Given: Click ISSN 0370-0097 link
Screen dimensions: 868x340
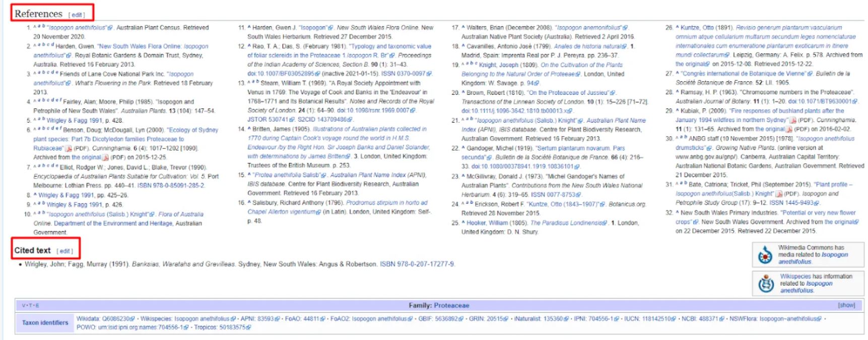Looking at the screenshot, I should click(407, 74).
